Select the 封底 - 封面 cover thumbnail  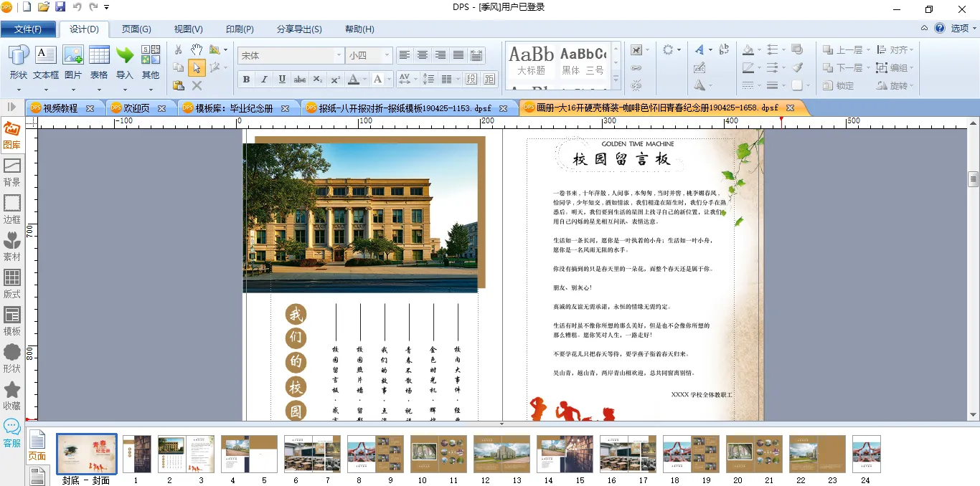pyautogui.click(x=86, y=454)
